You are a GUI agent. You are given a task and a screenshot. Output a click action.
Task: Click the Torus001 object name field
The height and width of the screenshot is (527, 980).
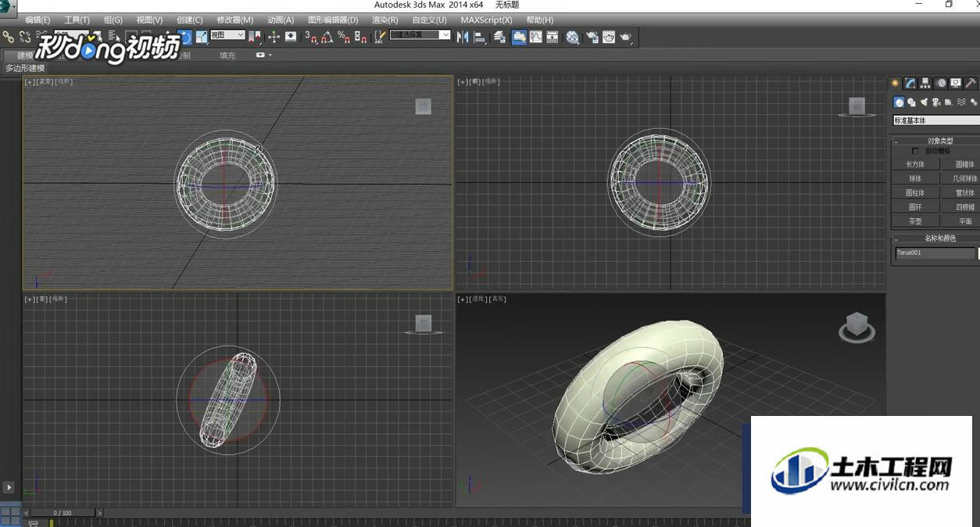pos(935,253)
